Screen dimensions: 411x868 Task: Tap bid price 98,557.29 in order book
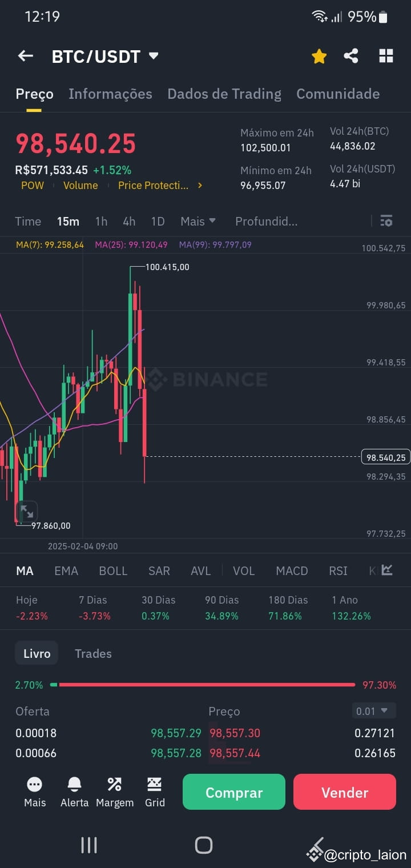[176, 733]
